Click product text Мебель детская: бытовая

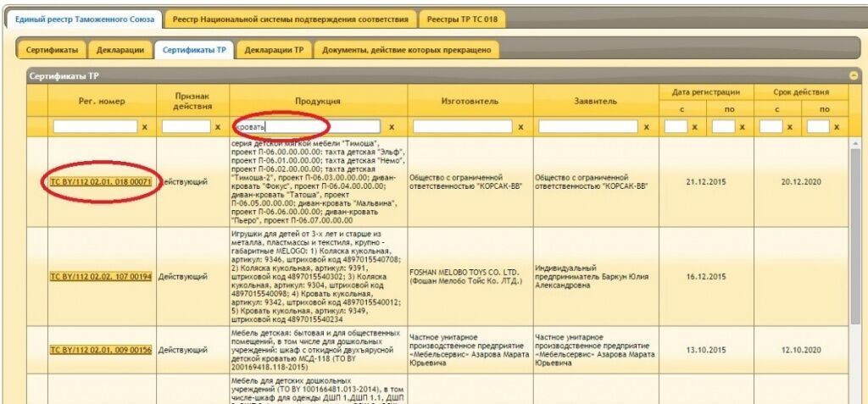pos(319,351)
